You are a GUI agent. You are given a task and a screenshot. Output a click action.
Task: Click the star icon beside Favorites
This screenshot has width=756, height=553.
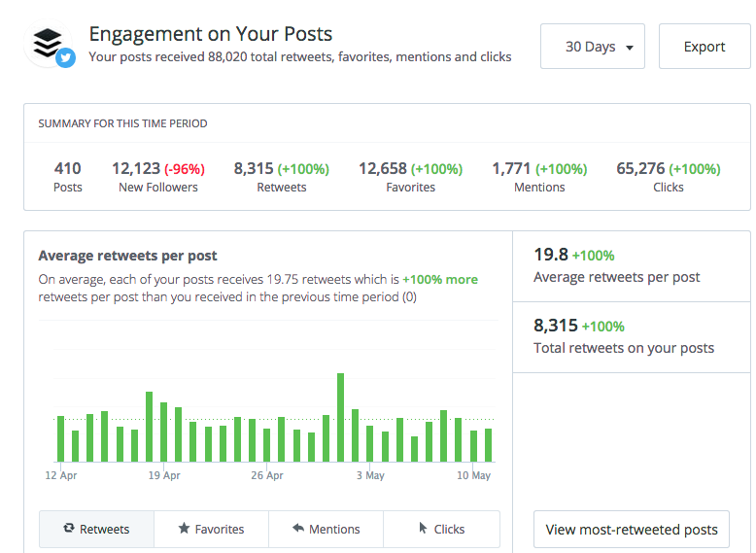pos(184,529)
